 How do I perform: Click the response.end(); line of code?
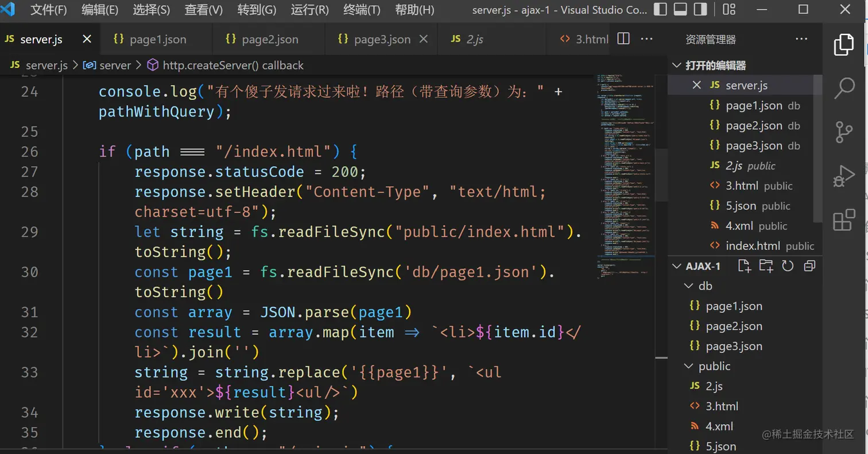tap(201, 432)
